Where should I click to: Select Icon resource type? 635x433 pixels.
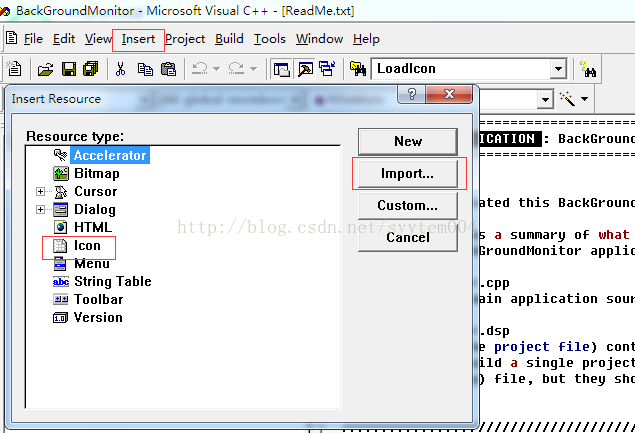point(87,245)
